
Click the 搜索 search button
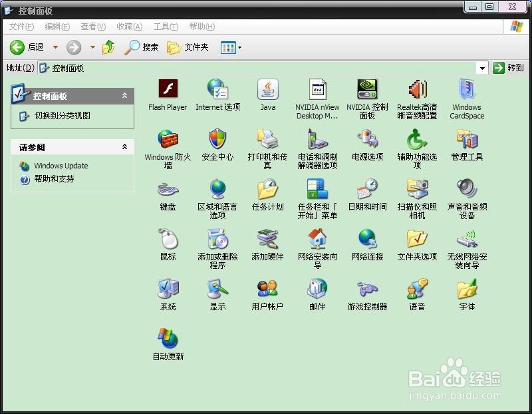[142, 47]
